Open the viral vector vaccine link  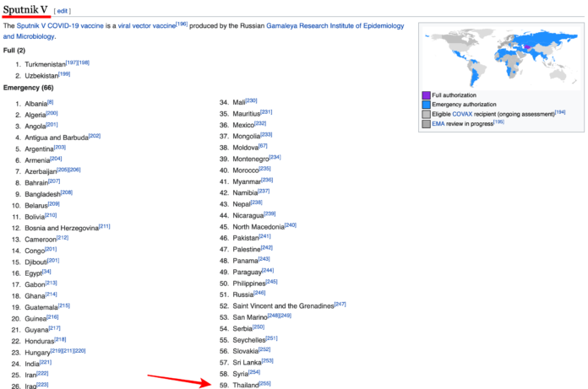pos(147,26)
